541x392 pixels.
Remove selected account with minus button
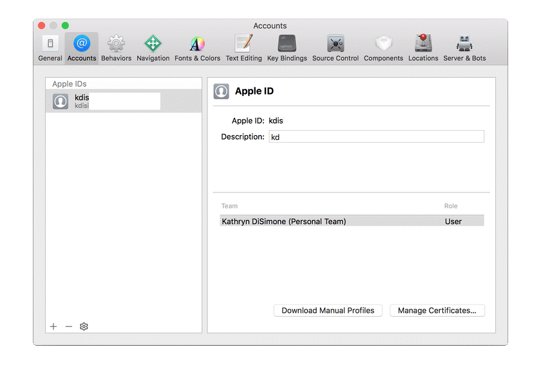69,326
